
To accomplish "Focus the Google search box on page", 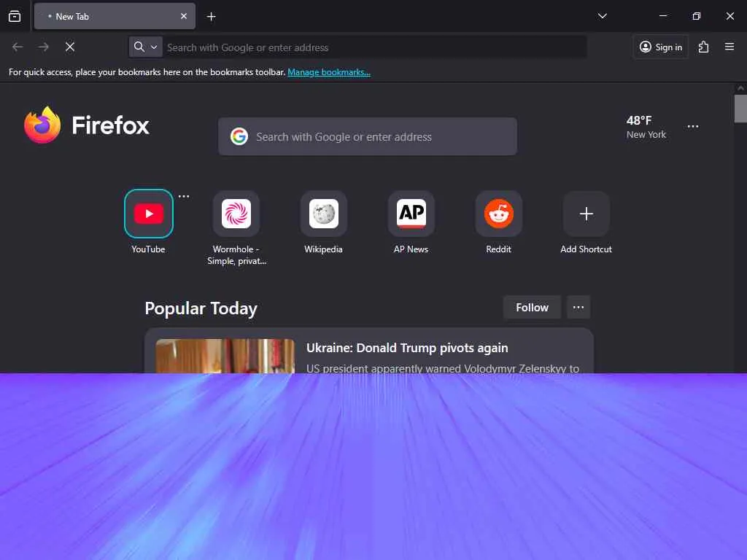I will 368,136.
